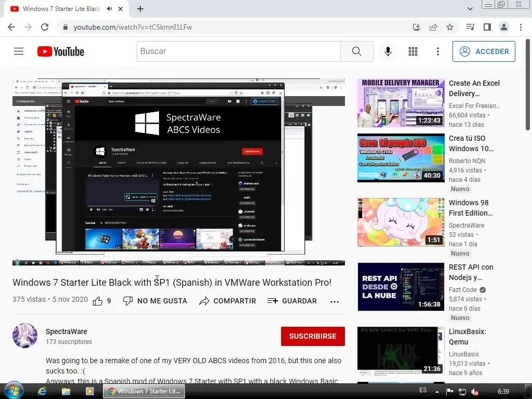Click the video player area
The image size is (532, 399).
[x=179, y=171]
